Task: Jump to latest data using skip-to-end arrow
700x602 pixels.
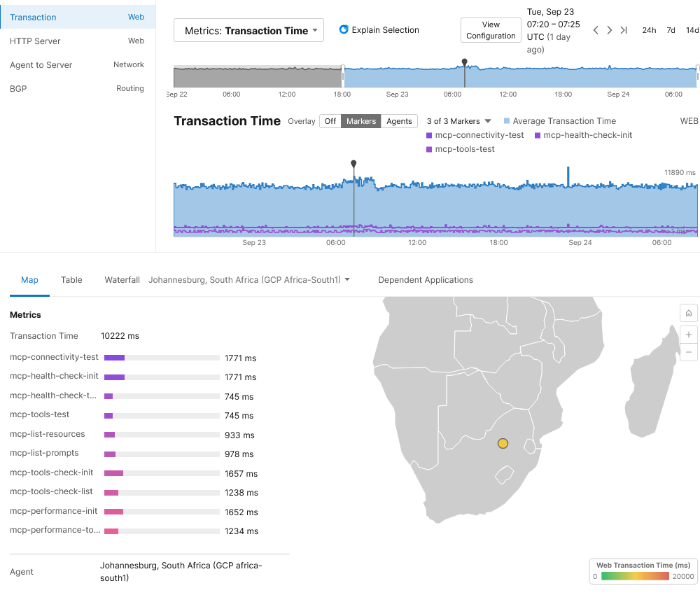Action: coord(623,30)
